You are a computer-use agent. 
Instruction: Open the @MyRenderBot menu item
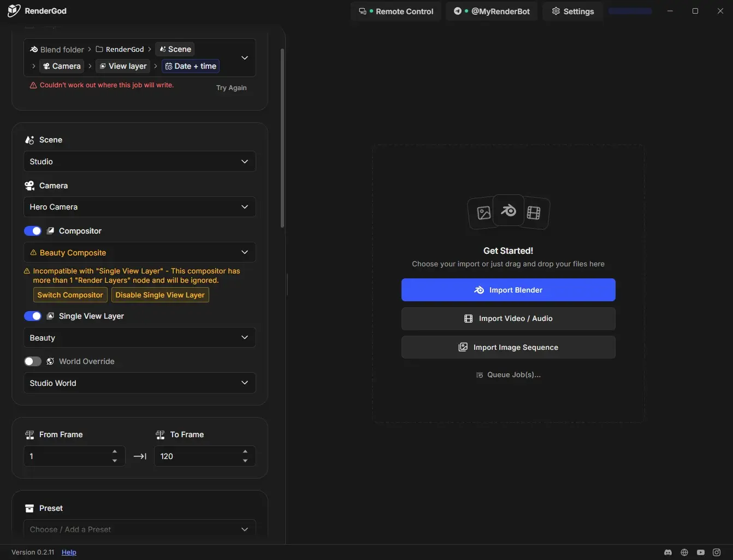coord(492,11)
